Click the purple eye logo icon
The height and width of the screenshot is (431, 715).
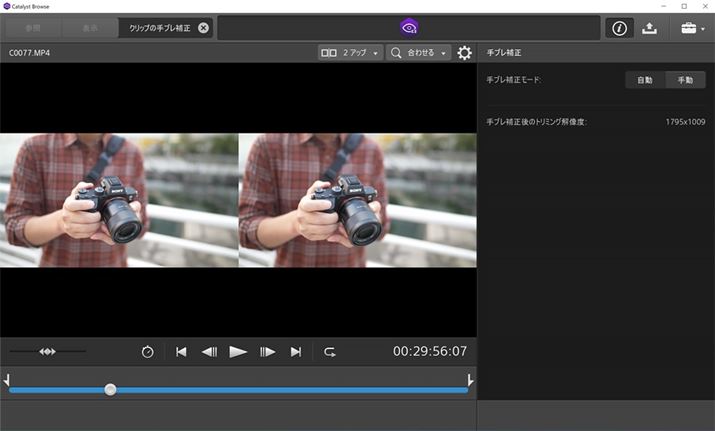tap(409, 28)
